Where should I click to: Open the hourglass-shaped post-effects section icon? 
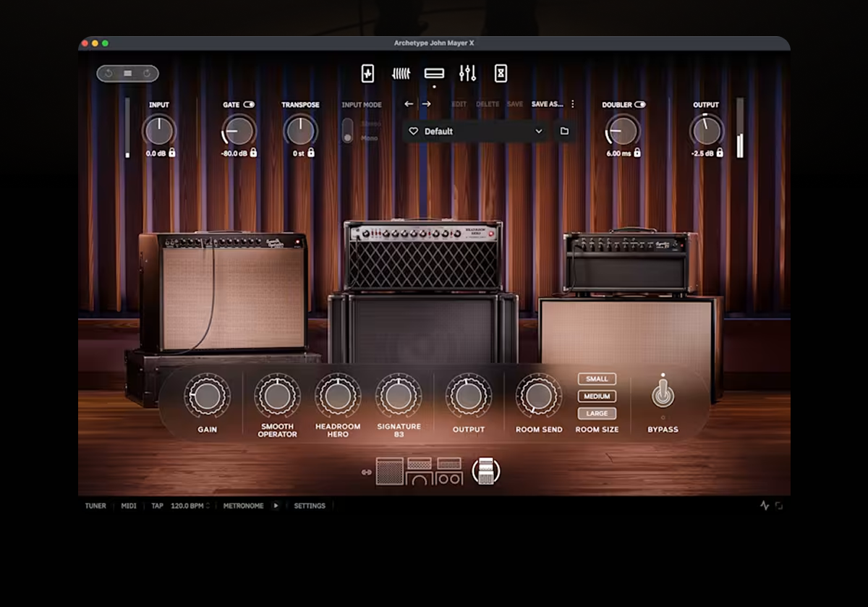click(x=501, y=73)
